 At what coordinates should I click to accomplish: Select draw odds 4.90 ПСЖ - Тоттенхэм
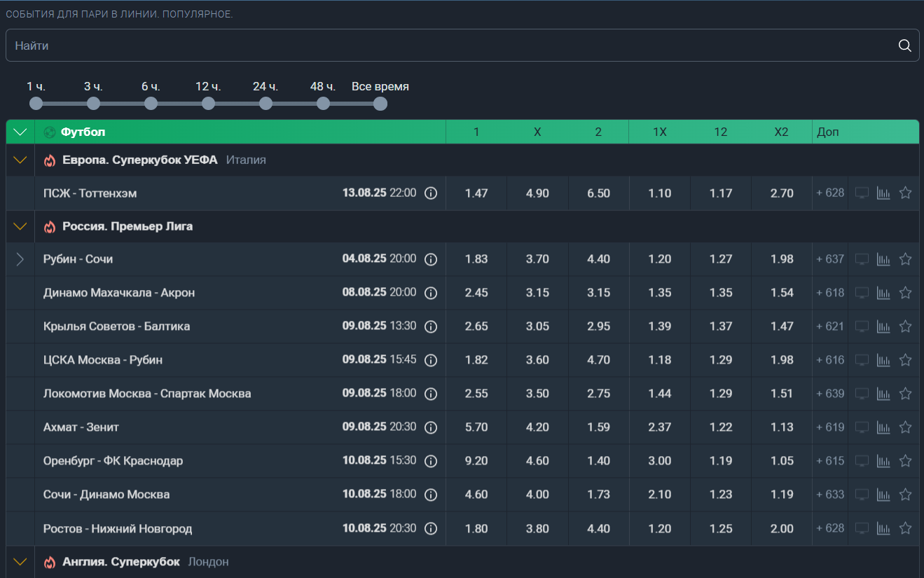(537, 193)
